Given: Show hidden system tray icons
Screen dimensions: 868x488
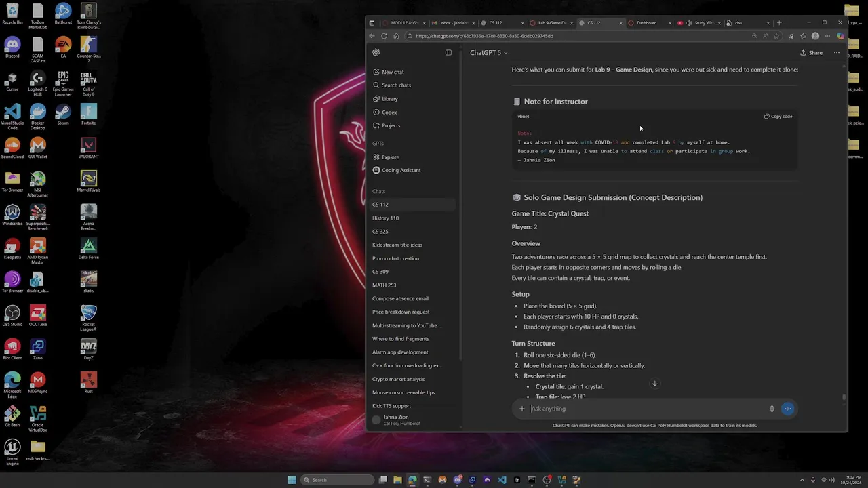Looking at the screenshot, I should click(802, 480).
